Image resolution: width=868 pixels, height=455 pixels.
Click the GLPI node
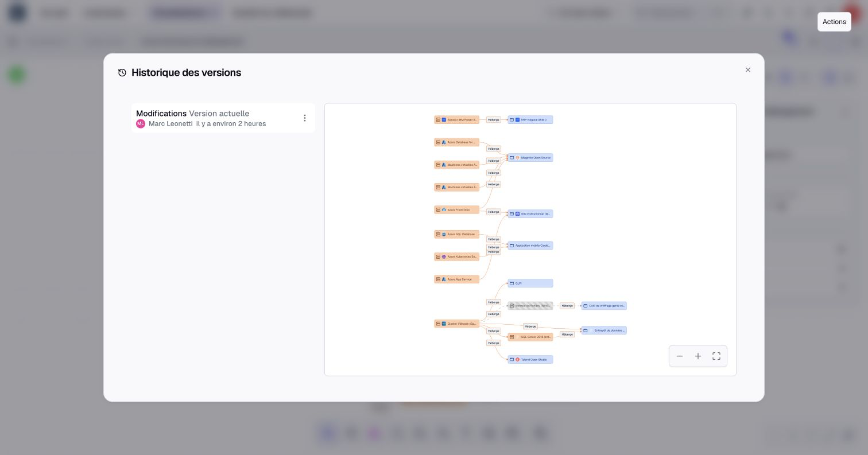coord(530,283)
